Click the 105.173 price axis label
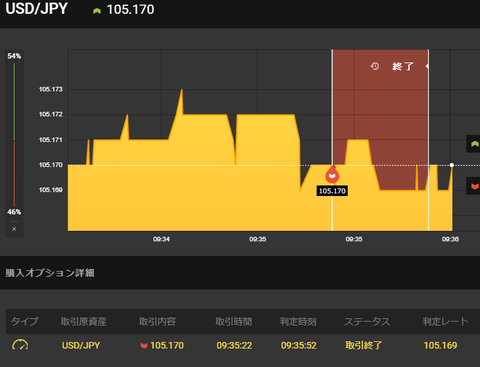Viewport: 480px width, 367px height. click(x=51, y=89)
